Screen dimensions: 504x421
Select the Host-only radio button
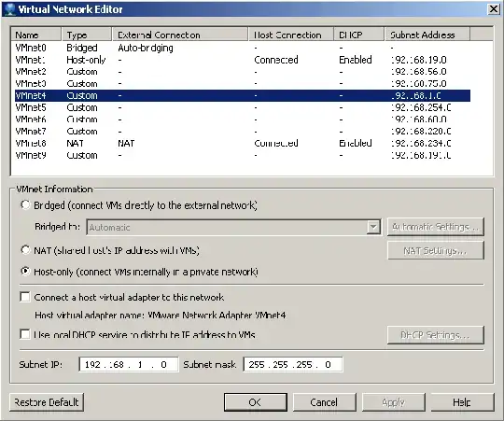pyautogui.click(x=25, y=272)
